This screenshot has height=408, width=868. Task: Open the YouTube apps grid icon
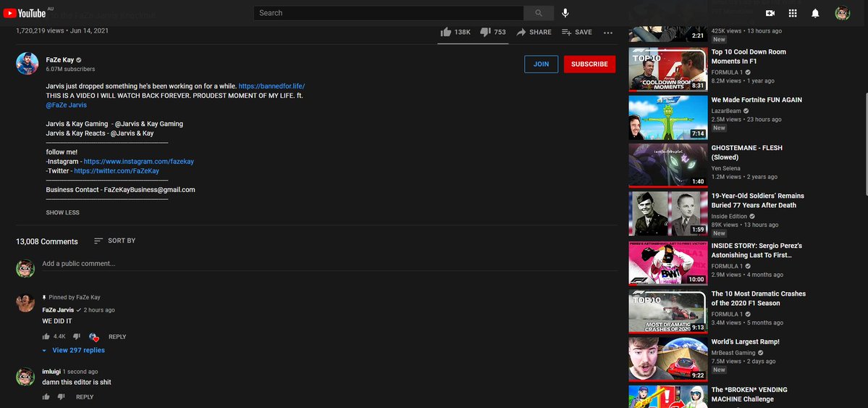point(793,13)
